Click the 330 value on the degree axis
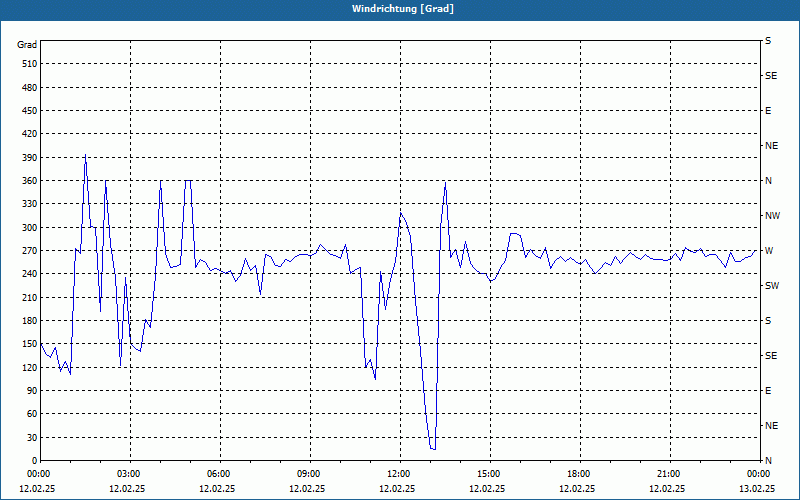This screenshot has height=500, width=800. coord(30,204)
